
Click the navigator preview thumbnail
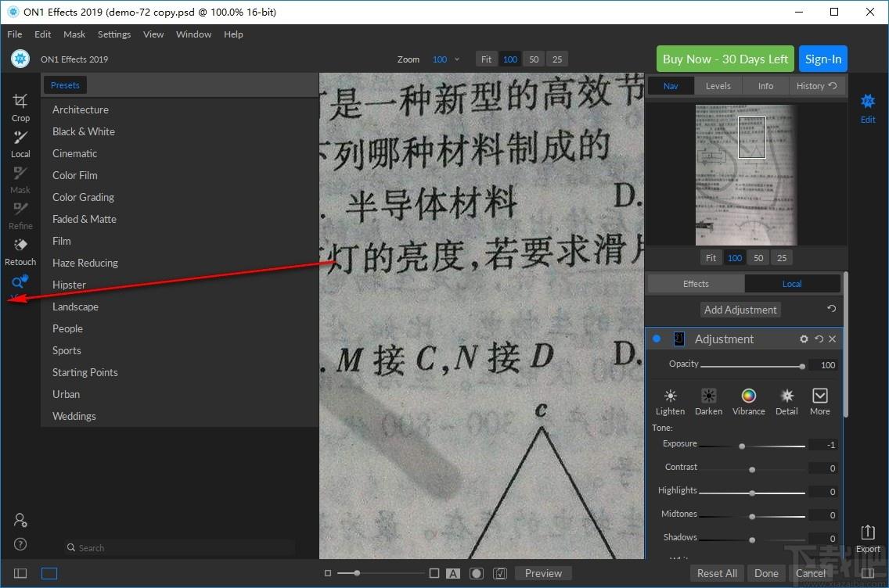[x=746, y=174]
